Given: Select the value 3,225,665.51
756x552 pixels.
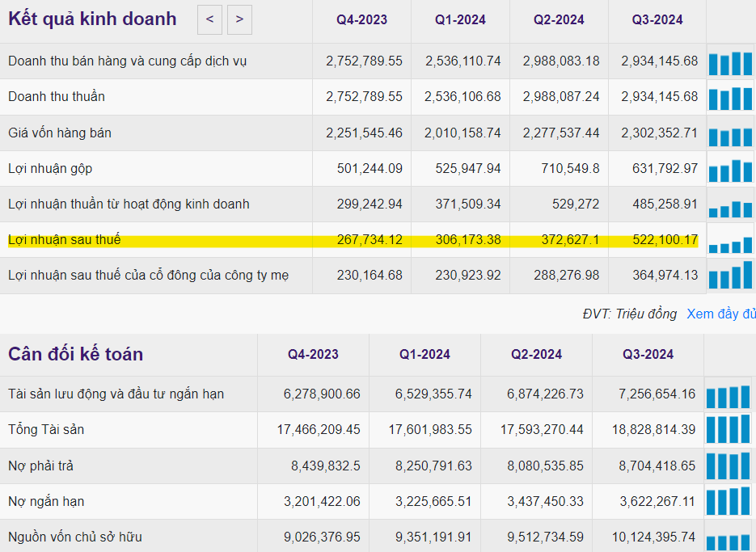Looking at the screenshot, I should 433,501.
